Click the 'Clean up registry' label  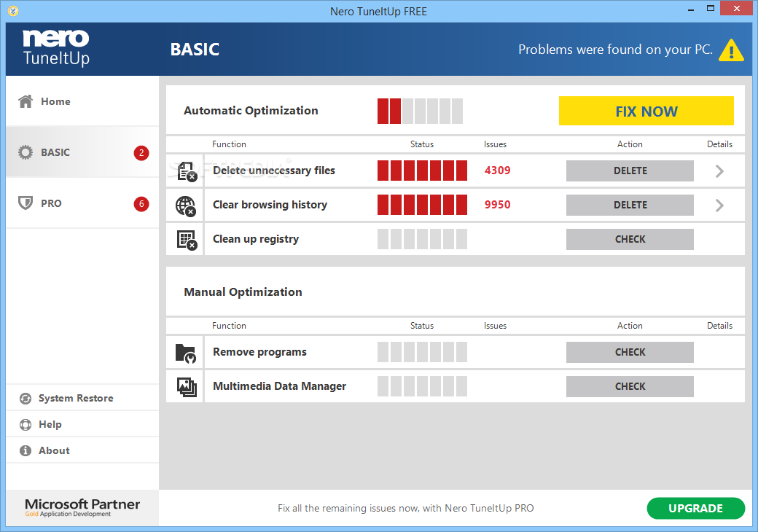(256, 239)
